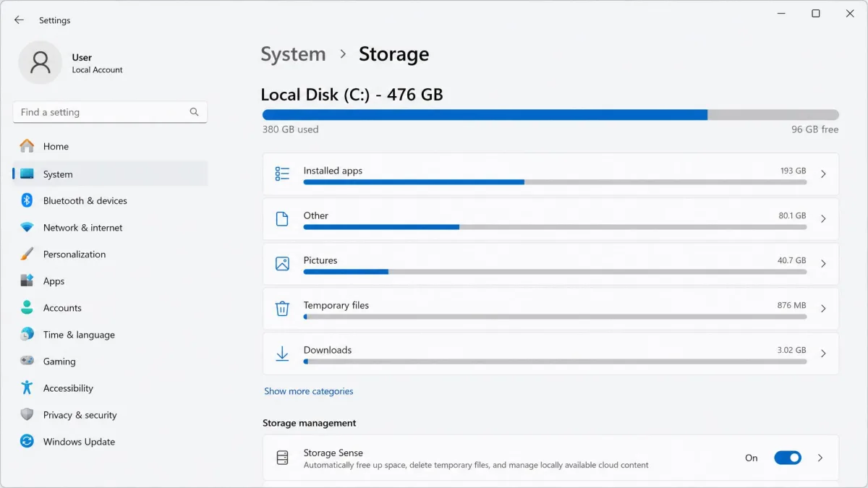Click the search magnifier icon
Screen dimensions: 868x488
click(x=194, y=112)
